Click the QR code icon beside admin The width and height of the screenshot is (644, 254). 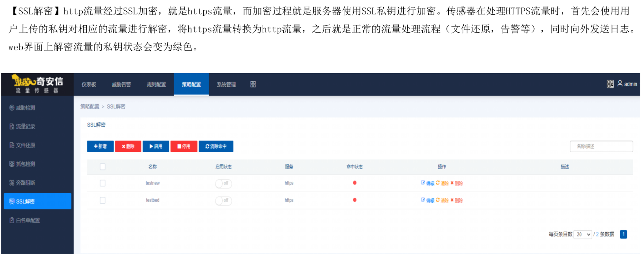tap(610, 84)
